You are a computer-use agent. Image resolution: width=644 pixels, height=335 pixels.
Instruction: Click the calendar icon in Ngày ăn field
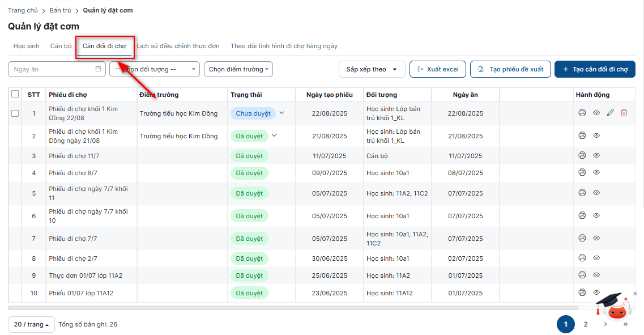(98, 69)
